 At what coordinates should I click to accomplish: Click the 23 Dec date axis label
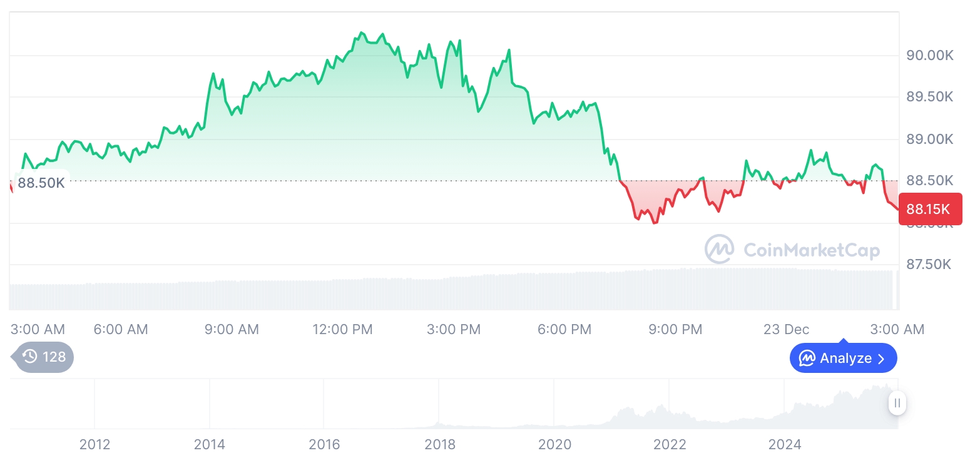[786, 329]
